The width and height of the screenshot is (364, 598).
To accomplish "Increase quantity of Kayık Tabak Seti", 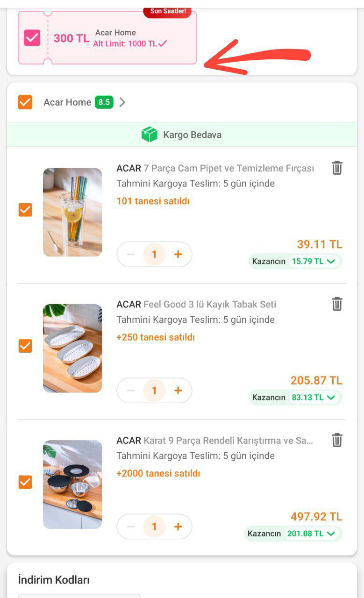I will click(x=178, y=391).
